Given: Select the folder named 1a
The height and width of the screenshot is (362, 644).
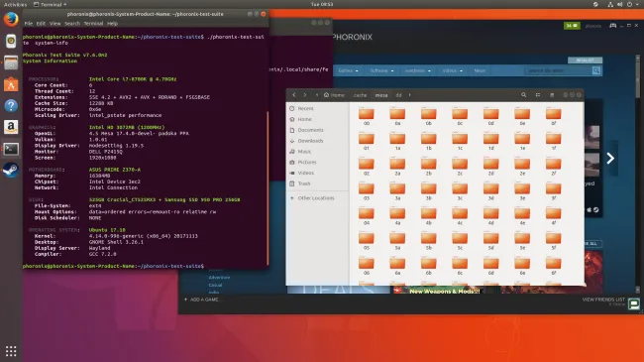Looking at the screenshot, I should (397, 141).
